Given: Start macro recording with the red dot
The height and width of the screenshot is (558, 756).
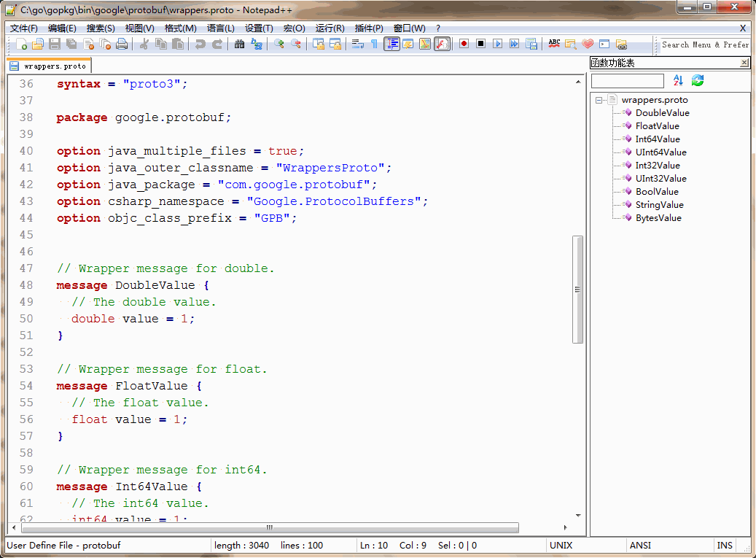Looking at the screenshot, I should click(464, 44).
